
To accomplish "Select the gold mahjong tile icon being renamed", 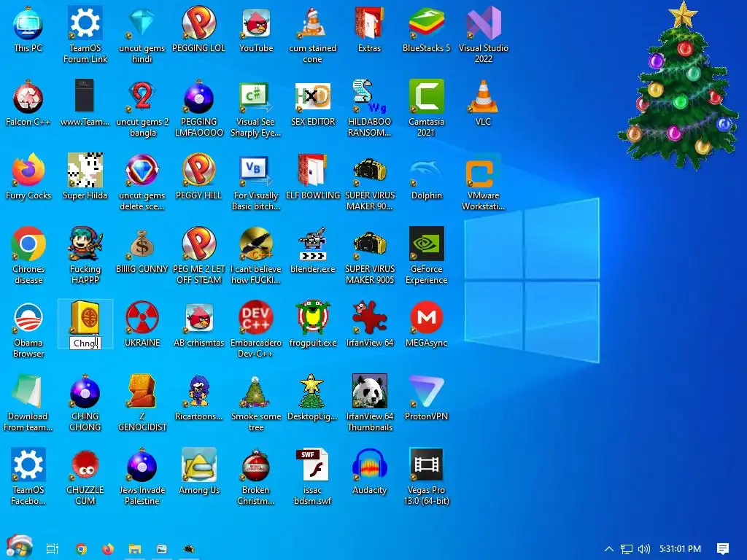I will click(x=85, y=317).
